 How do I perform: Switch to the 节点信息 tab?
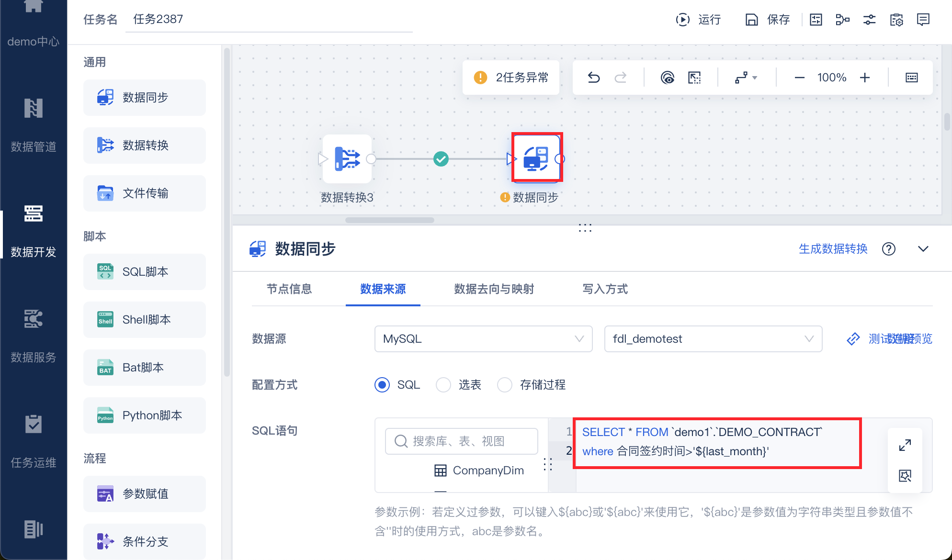click(289, 289)
